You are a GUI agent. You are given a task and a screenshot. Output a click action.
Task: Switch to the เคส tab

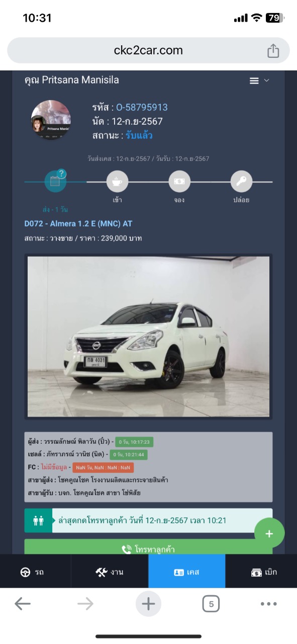[186, 572]
